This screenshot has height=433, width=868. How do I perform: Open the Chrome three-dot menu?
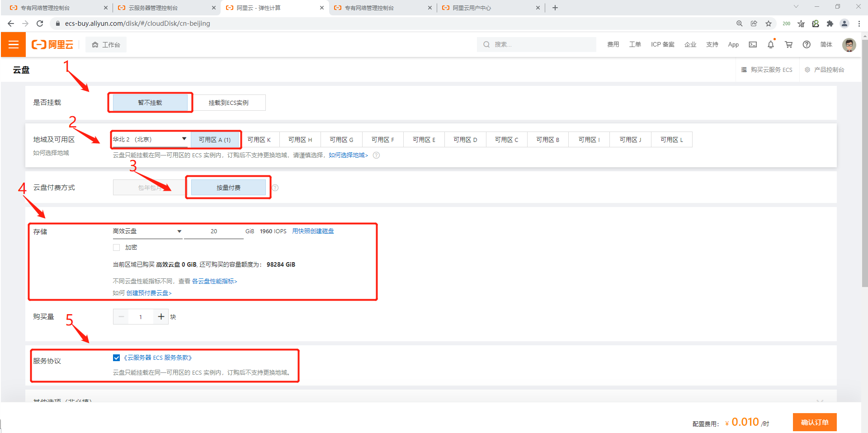[859, 24]
